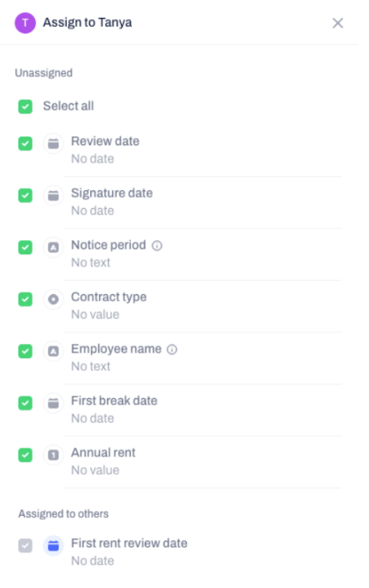Click the Employee name field label
This screenshot has height=588, width=369.
pos(116,348)
